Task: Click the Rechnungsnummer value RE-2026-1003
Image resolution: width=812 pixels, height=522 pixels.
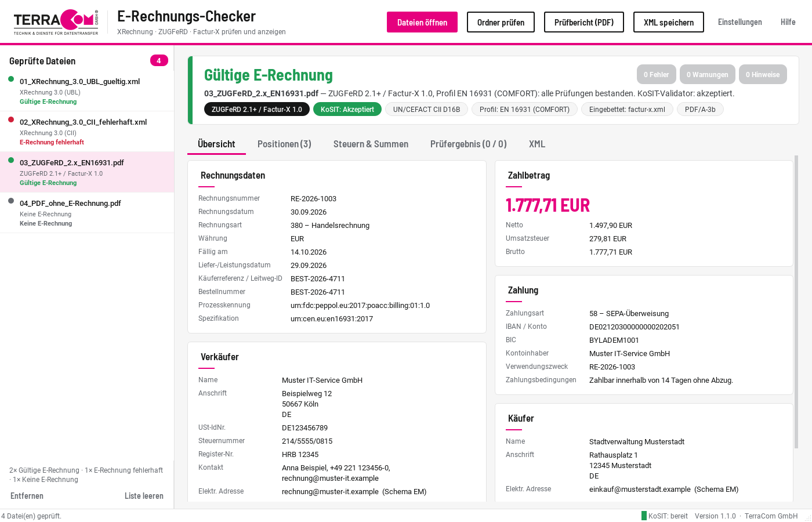Action: [x=313, y=198]
